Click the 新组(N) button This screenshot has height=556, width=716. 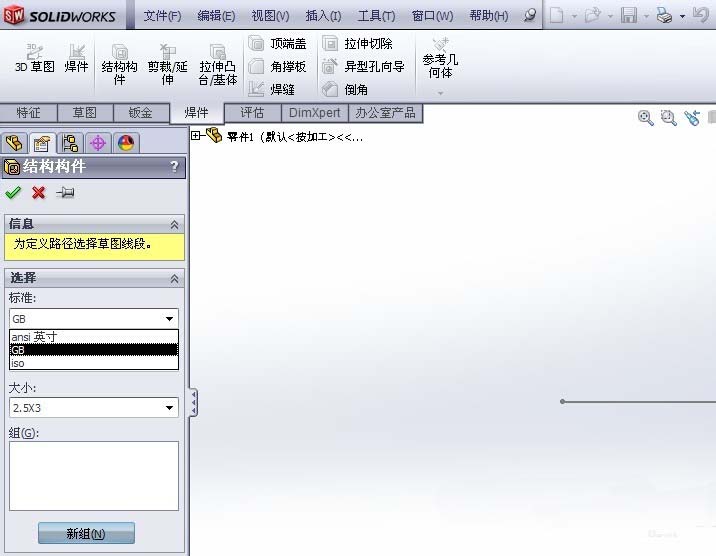tap(86, 533)
